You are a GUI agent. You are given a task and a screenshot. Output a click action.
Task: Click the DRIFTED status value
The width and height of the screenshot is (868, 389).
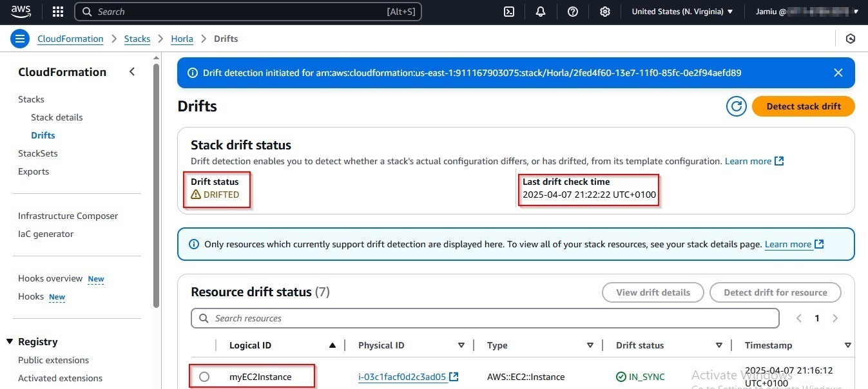pyautogui.click(x=215, y=194)
